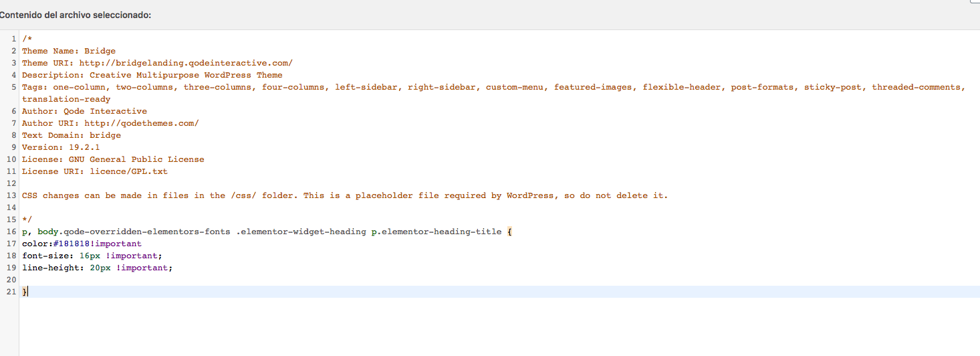Click the 'color:#181818!important' declaration
This screenshot has height=356, width=980.
click(x=82, y=244)
